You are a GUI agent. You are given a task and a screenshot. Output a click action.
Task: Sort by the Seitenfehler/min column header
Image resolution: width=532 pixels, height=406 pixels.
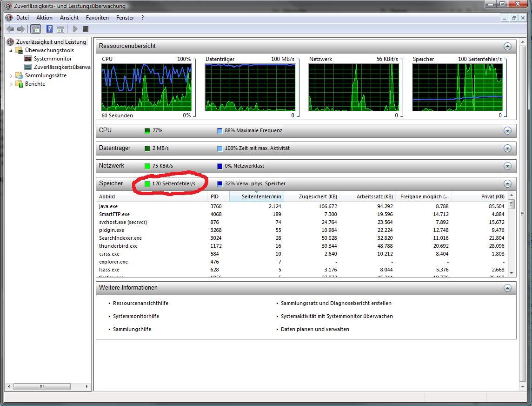coord(257,196)
